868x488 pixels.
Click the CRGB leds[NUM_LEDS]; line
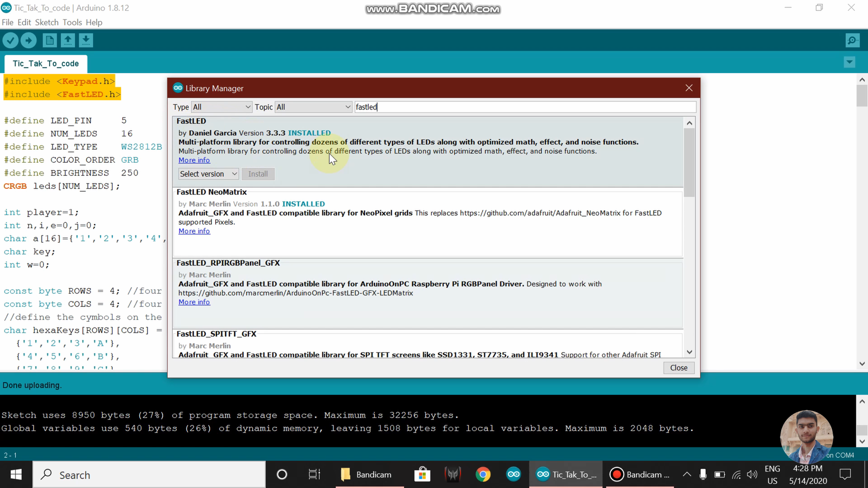(62, 186)
